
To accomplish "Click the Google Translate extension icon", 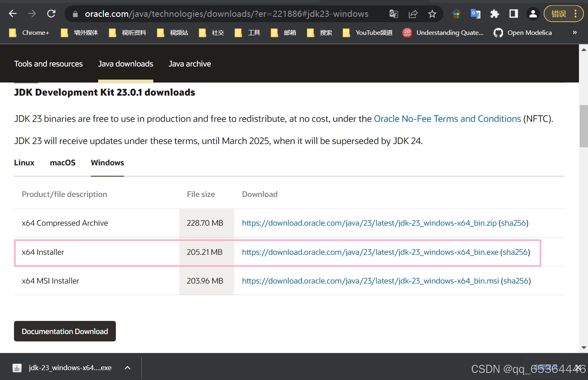I will (x=475, y=14).
